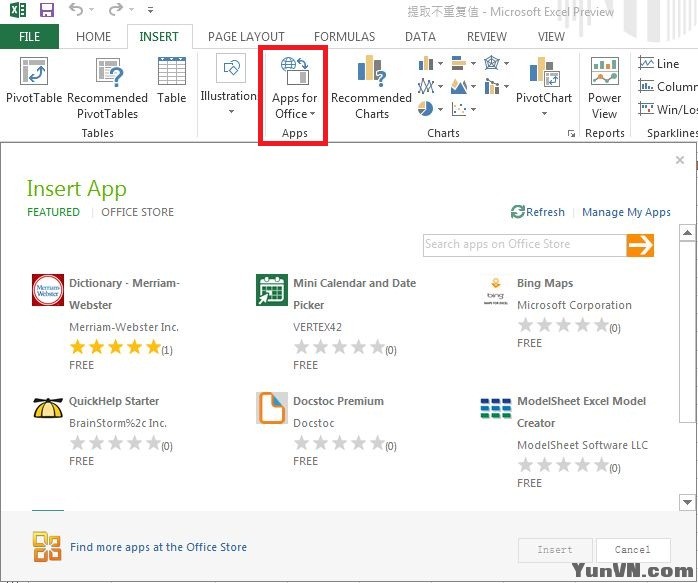Close the Insert App dialog
Viewport: 698px width, 583px height.
[680, 160]
